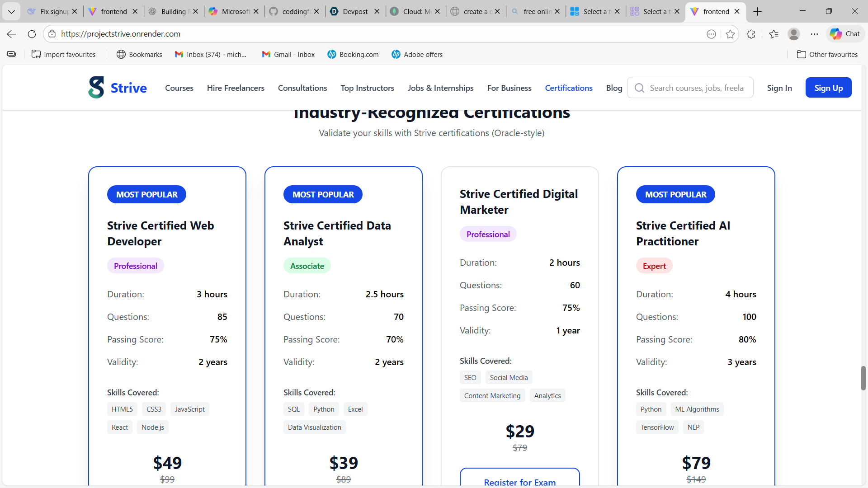Open the Certifications nav item
This screenshot has width=868, height=488.
(x=568, y=88)
